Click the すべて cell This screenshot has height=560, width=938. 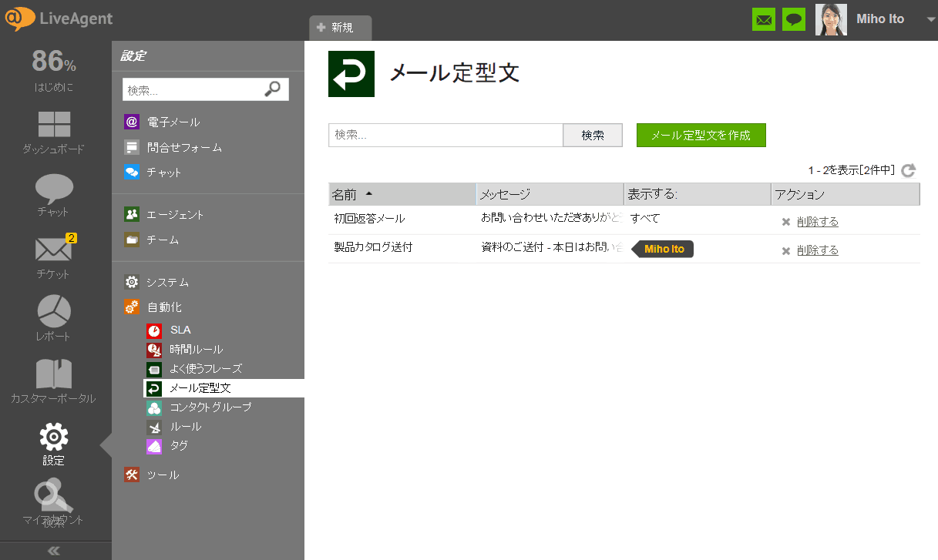pos(645,218)
